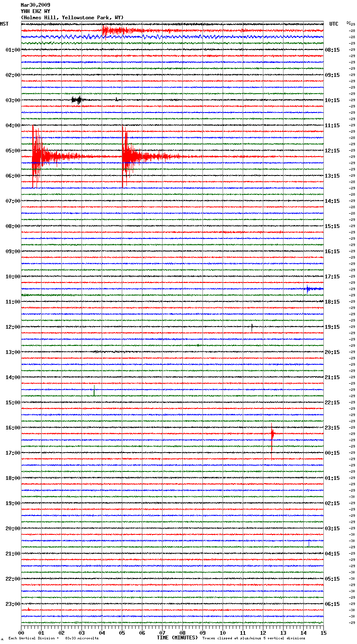
Task: Click the 08:15 UTC time label
Action: point(332,50)
